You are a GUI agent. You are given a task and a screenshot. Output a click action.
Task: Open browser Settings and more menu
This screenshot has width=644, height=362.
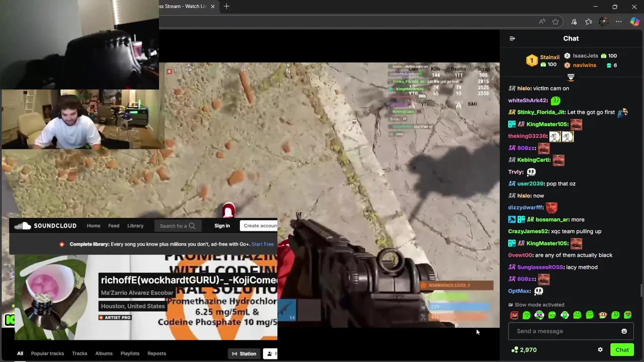coord(619,22)
